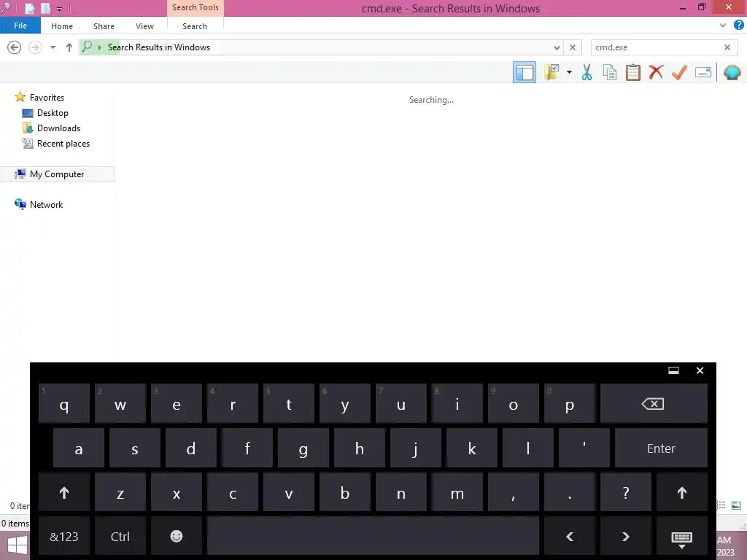Tap the right arrow cursor key

coord(625,536)
